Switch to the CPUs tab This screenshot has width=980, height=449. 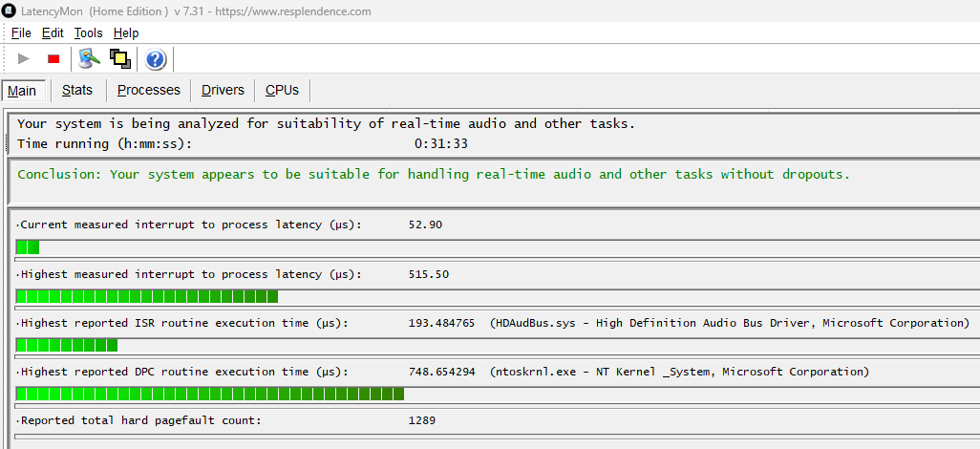(x=282, y=90)
